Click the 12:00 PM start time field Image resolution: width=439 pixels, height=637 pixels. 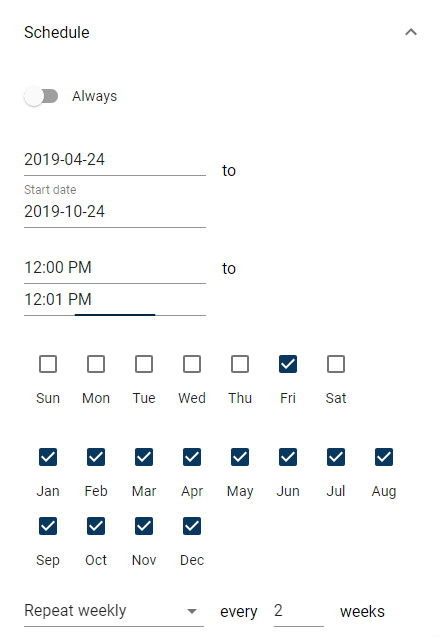(115, 268)
